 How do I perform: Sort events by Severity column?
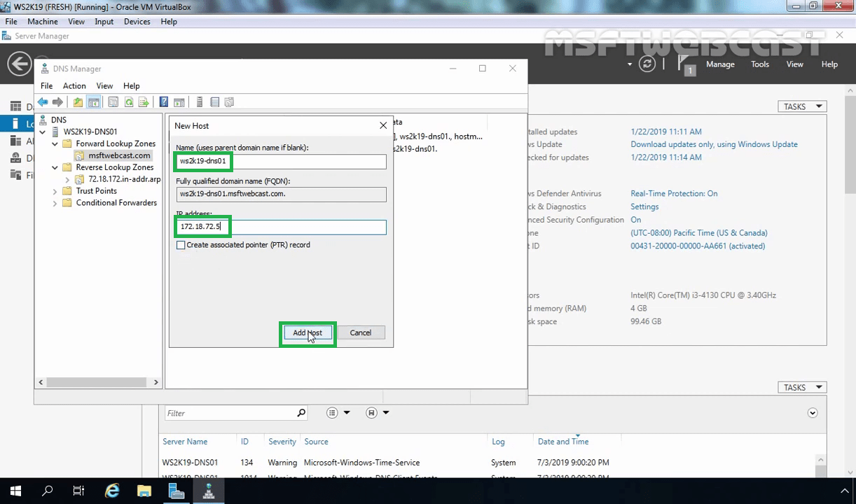(282, 442)
